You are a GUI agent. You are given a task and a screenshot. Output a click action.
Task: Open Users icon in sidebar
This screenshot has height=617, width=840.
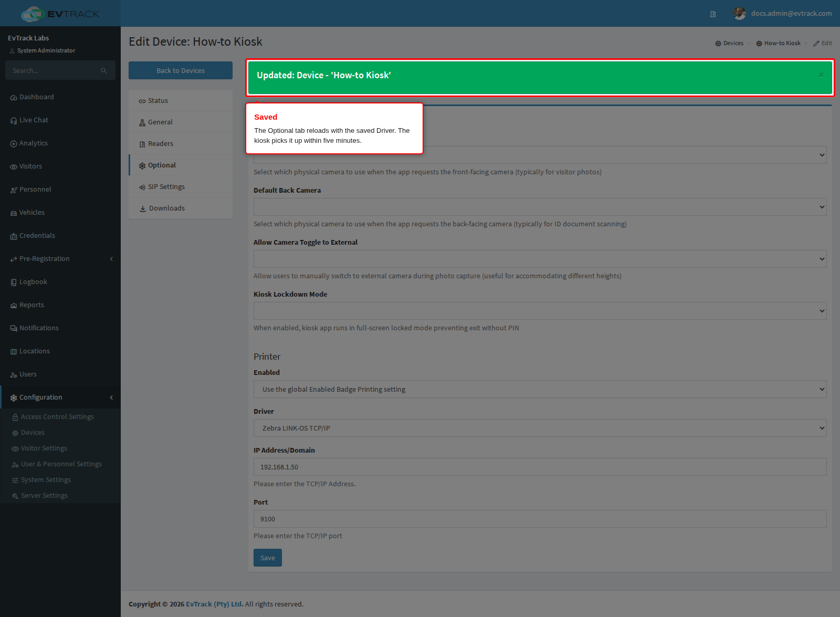(14, 375)
